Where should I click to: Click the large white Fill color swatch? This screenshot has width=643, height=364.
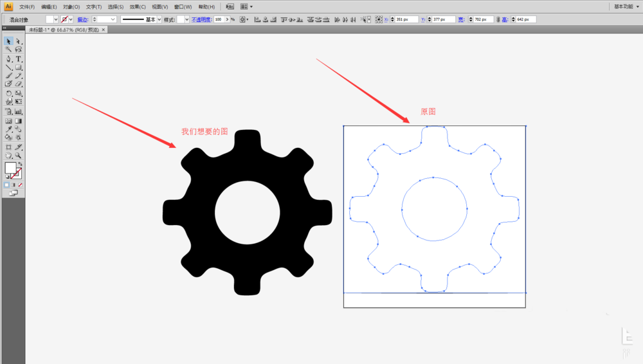click(x=10, y=168)
